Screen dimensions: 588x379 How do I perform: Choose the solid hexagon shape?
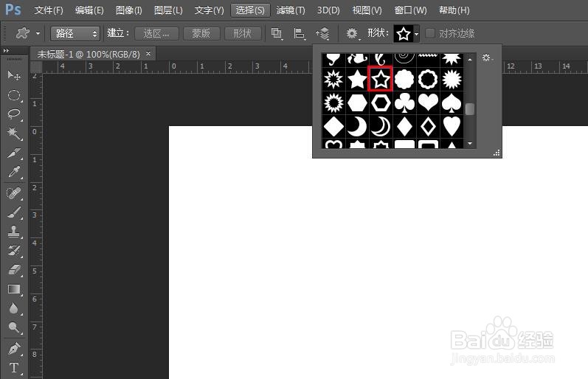tap(357, 102)
